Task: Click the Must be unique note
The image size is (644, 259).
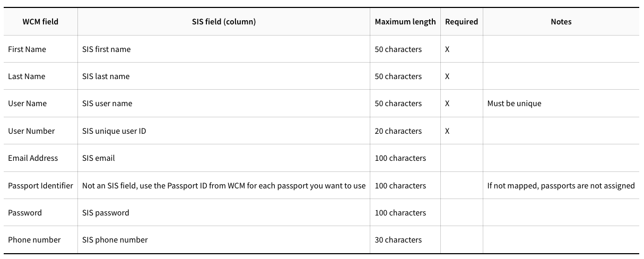Action: coord(515,103)
